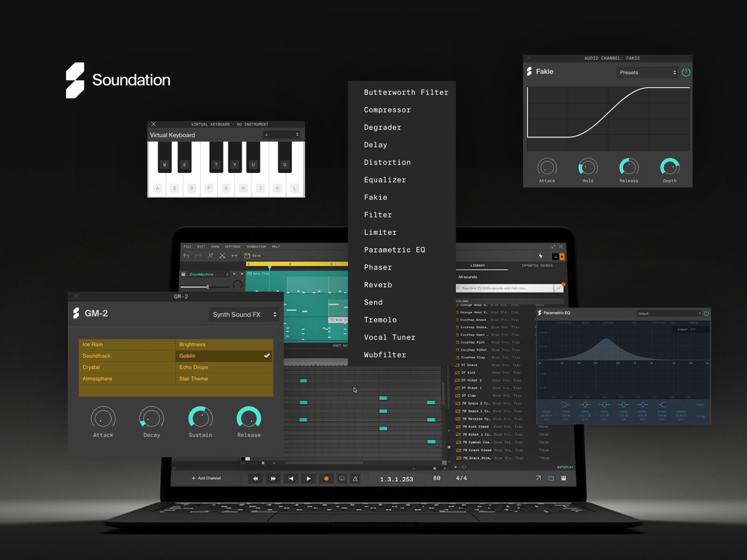Click the Soundation logo in GM-2 panel
Image resolution: width=747 pixels, height=560 pixels.
76,314
